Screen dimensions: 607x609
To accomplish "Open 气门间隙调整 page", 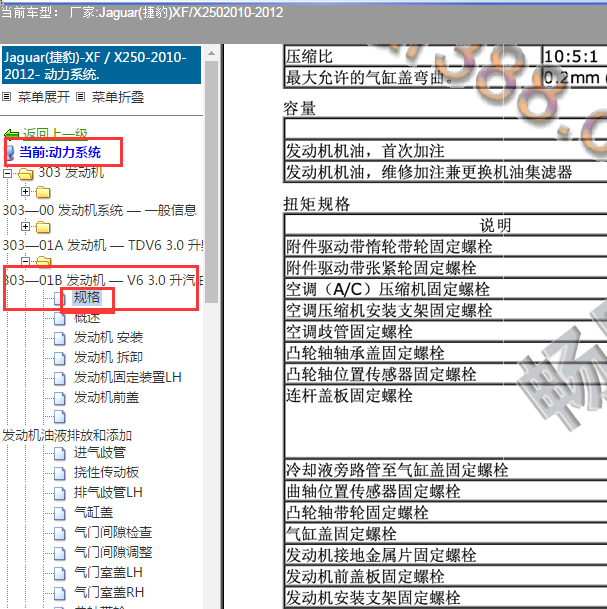I will (113, 552).
